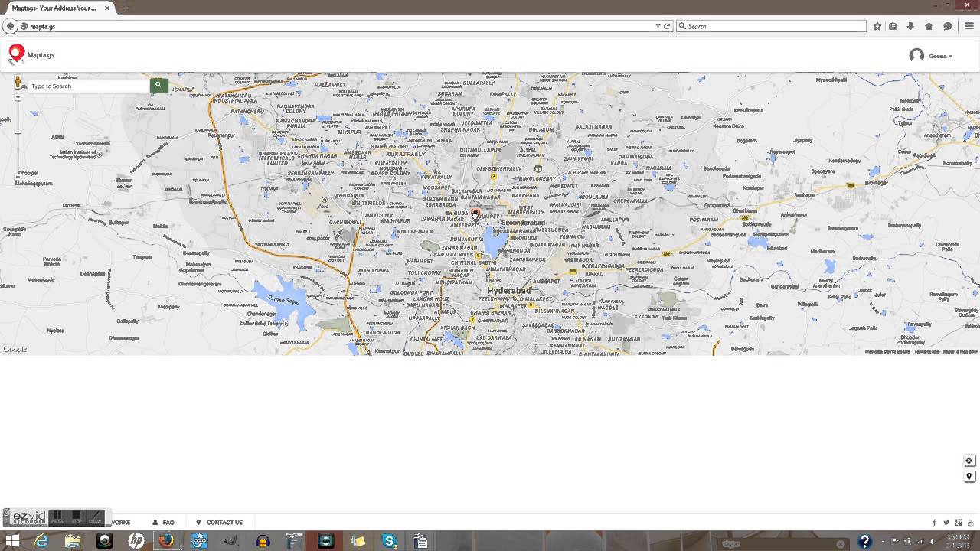
Task: Click the help question mark in taskbar
Action: [865, 542]
